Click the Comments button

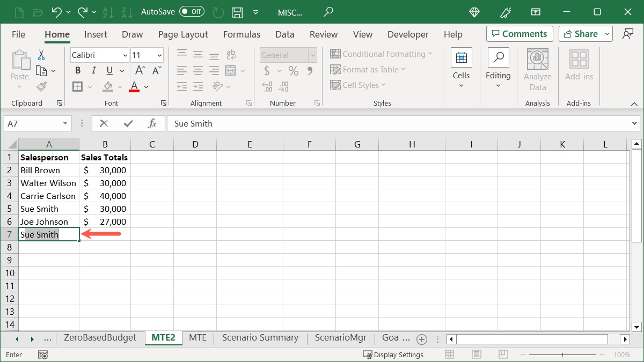click(519, 33)
